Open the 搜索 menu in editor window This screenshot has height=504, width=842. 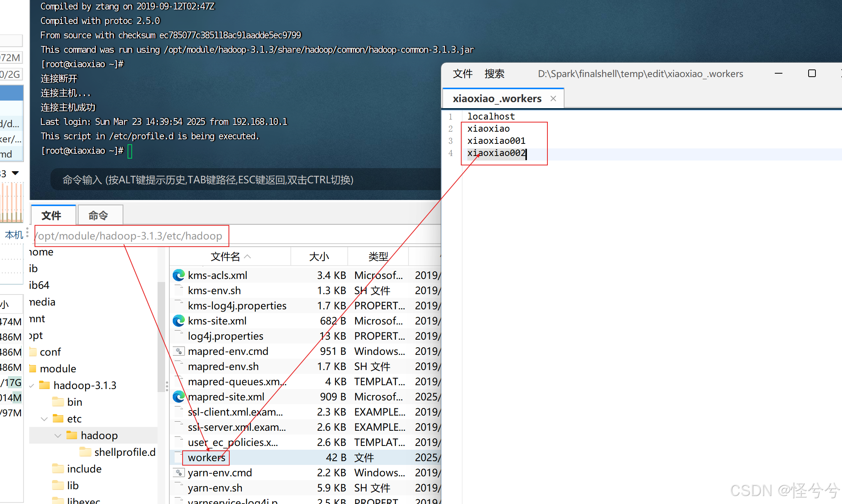[494, 74]
